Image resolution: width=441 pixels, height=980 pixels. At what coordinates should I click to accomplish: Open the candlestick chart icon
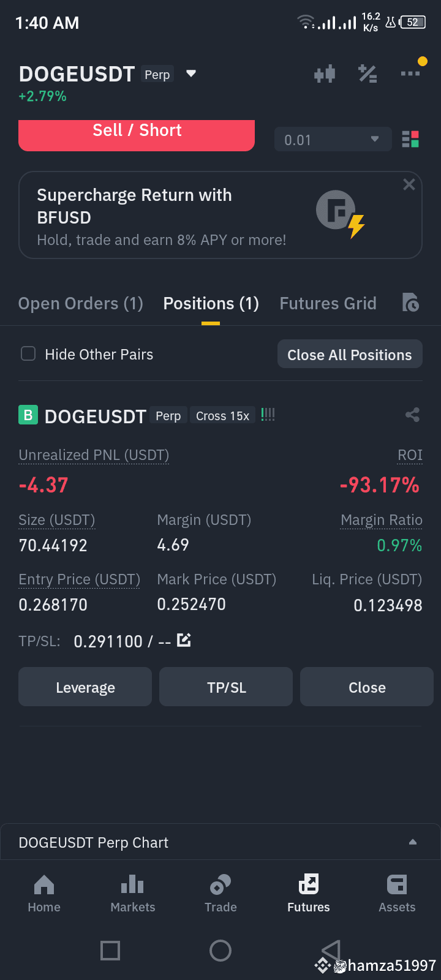point(325,74)
